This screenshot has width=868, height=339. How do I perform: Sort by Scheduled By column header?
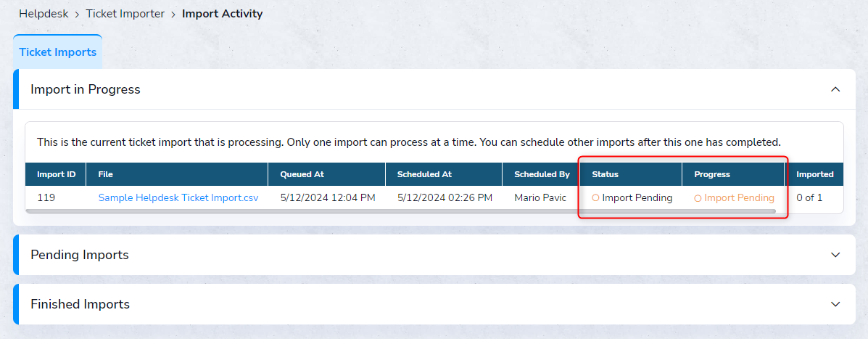point(542,174)
